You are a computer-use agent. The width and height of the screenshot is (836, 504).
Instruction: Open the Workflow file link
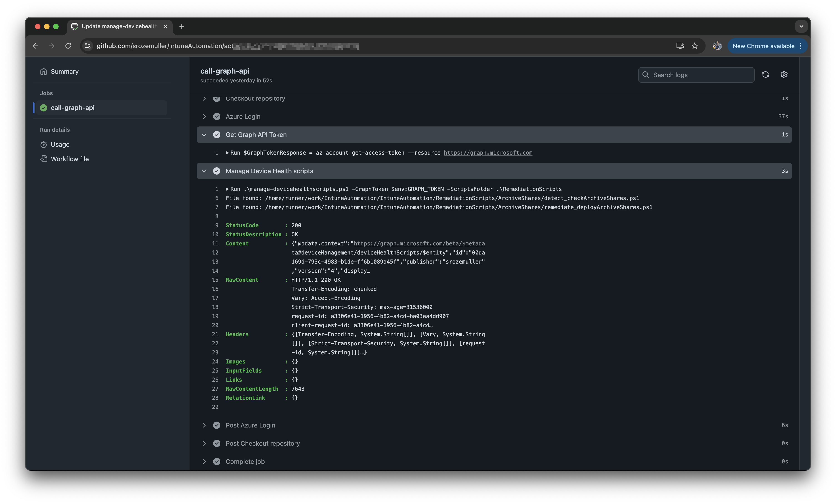70,159
